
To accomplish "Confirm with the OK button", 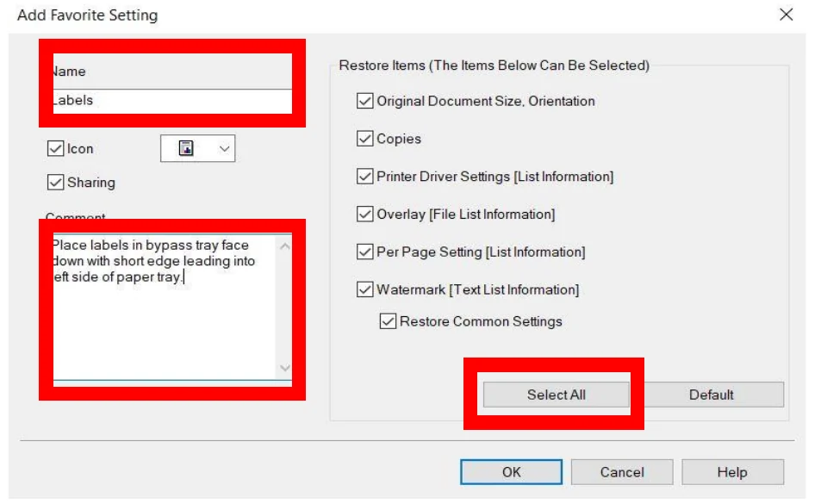I will point(511,472).
